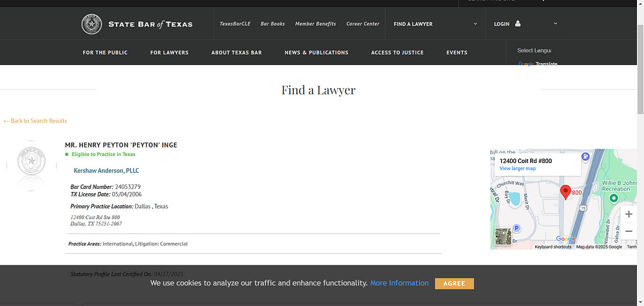Click the State Bar of Texas title text
644x306 pixels.
pos(150,24)
